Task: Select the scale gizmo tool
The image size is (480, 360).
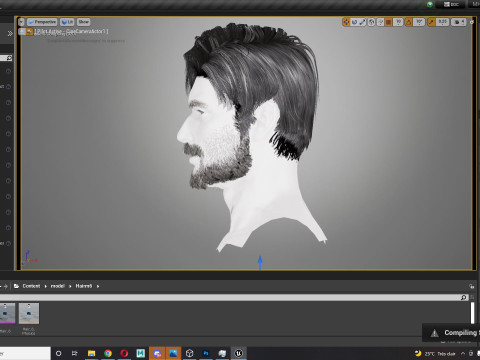Action: 362,22
